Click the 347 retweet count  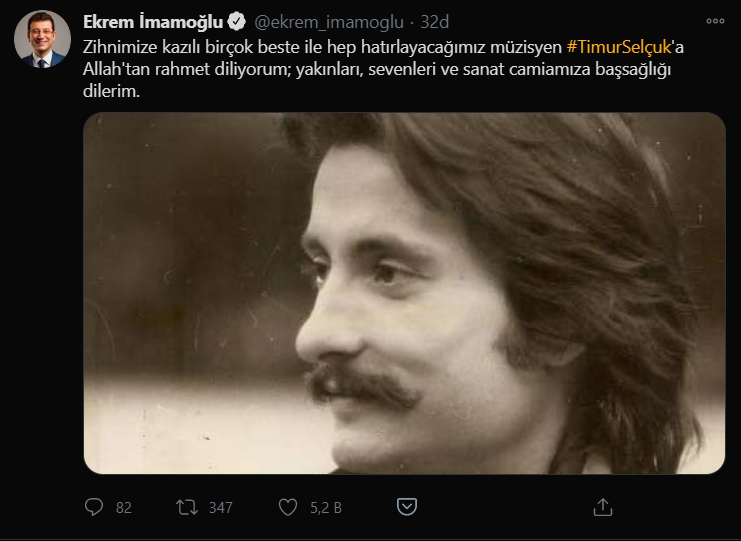[220, 507]
